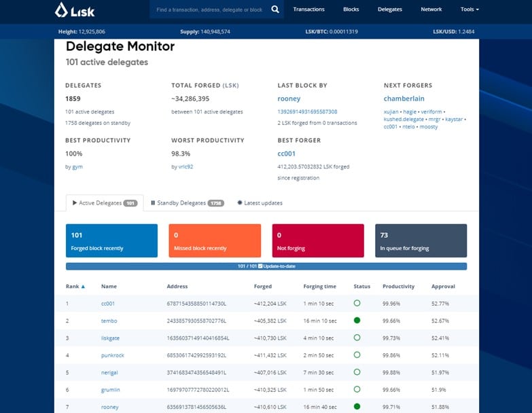The image size is (532, 413).
Task: Click the green status dot for rooney row
Action: click(357, 407)
